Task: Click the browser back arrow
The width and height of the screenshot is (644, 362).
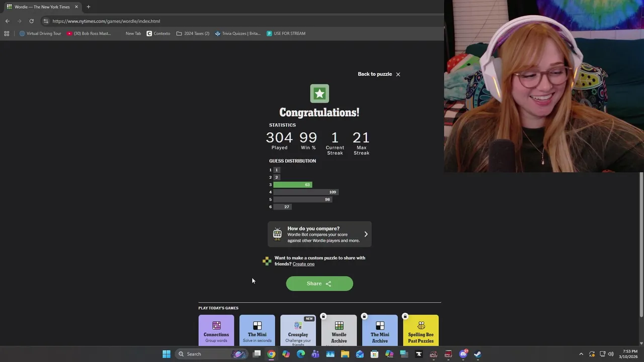Action: 7,21
